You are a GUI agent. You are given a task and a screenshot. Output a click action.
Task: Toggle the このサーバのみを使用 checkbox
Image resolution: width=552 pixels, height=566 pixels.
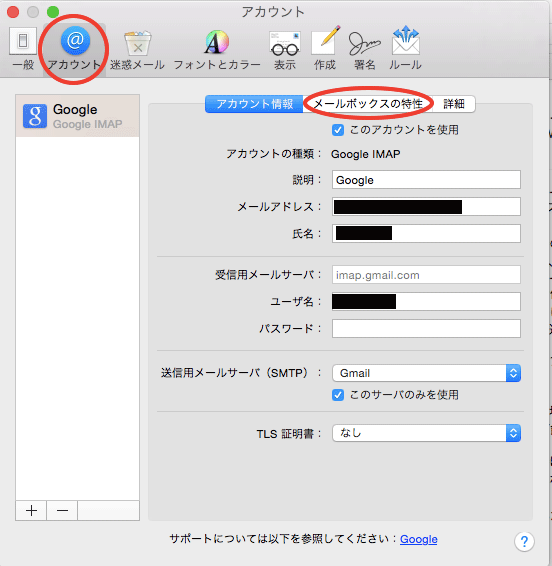coord(338,395)
